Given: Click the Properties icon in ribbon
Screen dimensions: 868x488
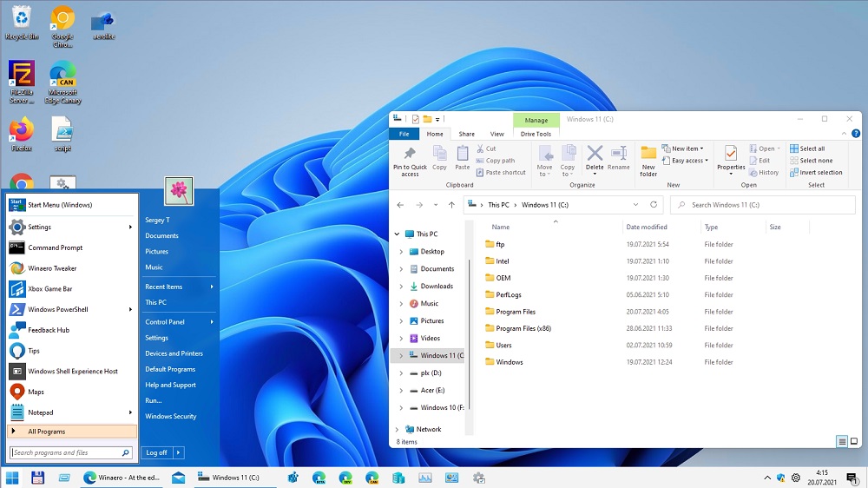Looking at the screenshot, I should (x=731, y=159).
